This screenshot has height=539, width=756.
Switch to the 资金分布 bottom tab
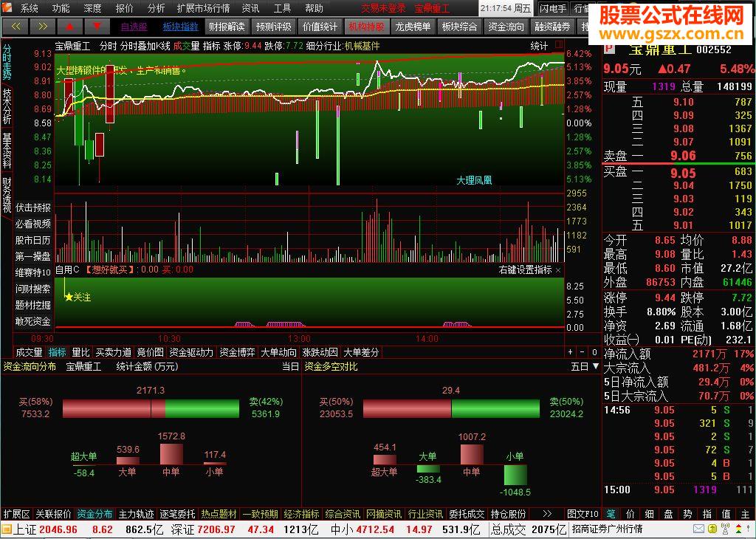[x=95, y=514]
